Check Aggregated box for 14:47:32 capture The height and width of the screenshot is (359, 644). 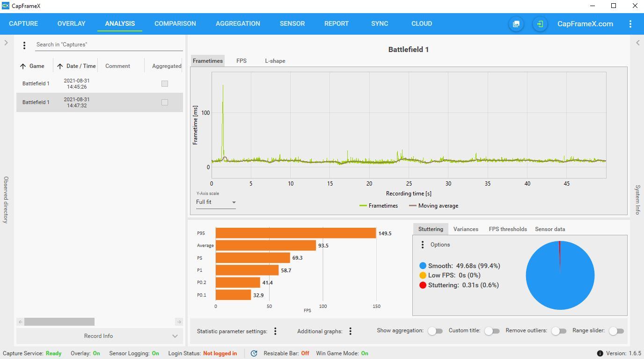[x=165, y=102]
